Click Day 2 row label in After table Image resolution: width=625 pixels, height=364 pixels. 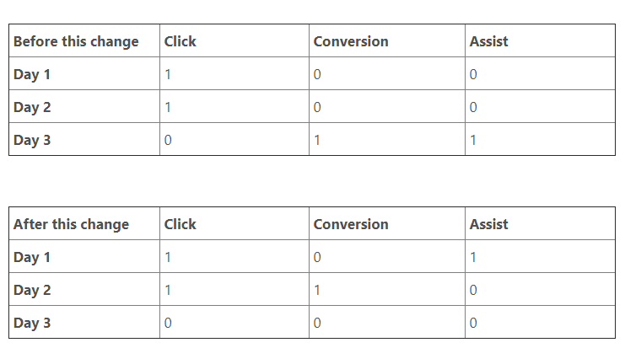(32, 290)
